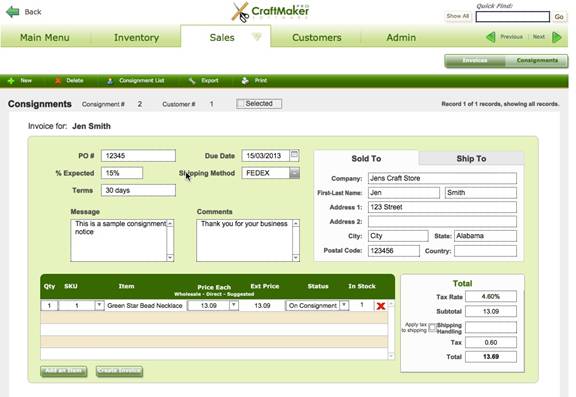Viewport: 576px width, 397px height.
Task: Open the Main Menu tab
Action: (45, 37)
